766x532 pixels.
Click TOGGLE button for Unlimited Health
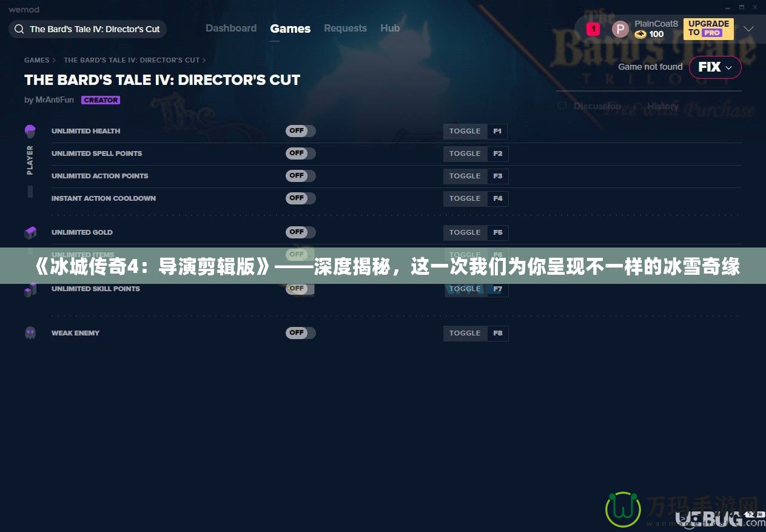pyautogui.click(x=465, y=131)
